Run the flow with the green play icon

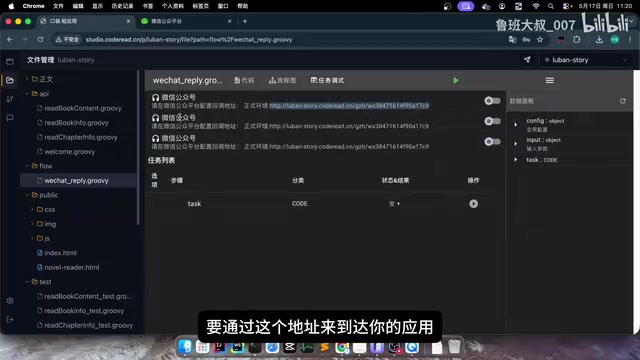point(456,81)
